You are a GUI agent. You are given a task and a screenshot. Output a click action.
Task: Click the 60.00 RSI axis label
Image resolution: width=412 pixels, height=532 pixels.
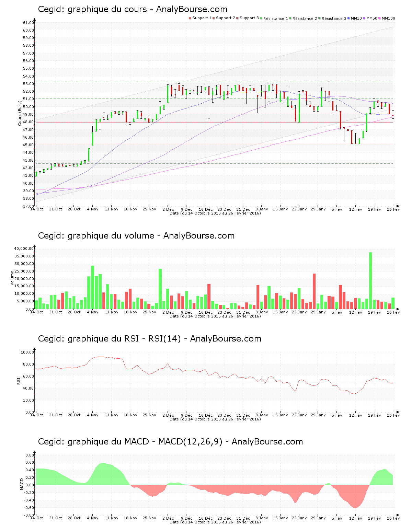point(28,376)
